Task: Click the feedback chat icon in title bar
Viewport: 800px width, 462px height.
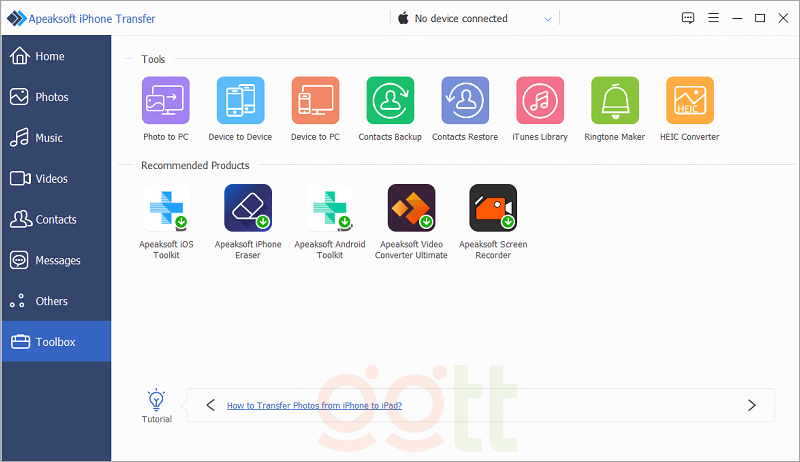Action: (x=688, y=18)
